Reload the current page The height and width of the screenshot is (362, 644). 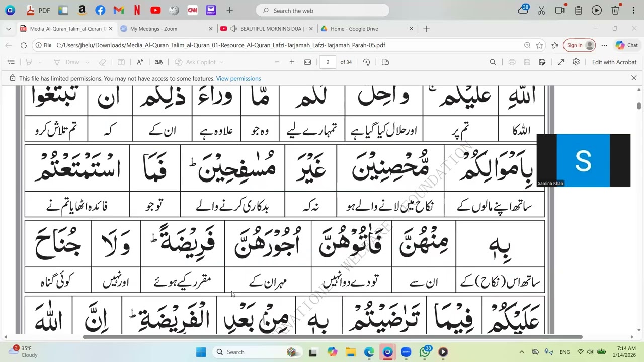point(23,45)
